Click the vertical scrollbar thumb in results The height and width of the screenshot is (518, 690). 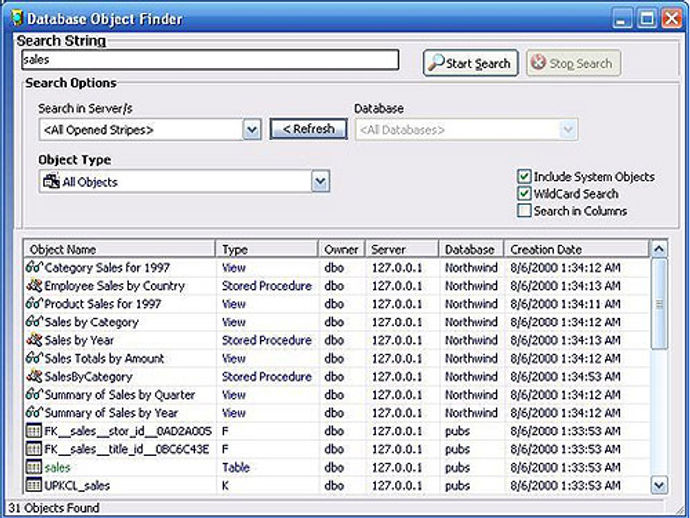(x=659, y=304)
